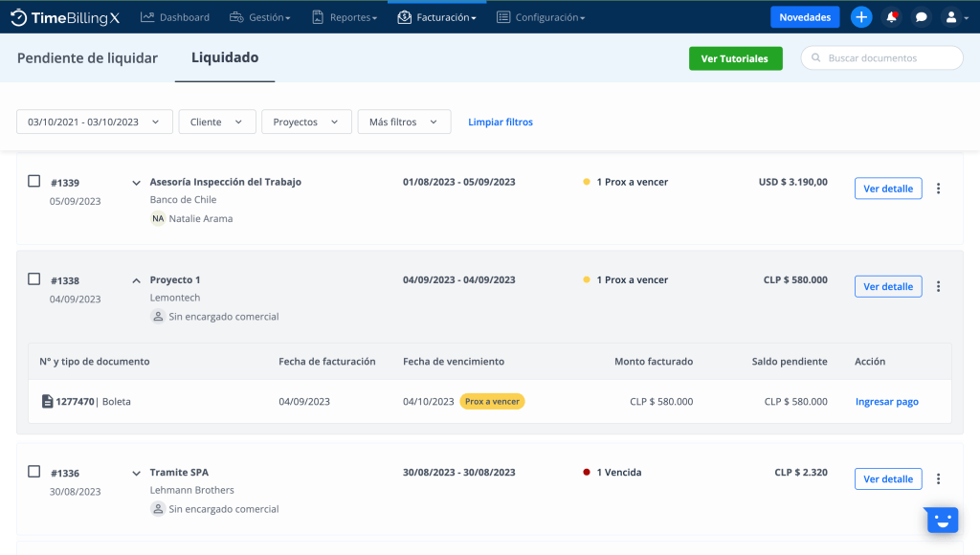Screen dimensions: 980x555
Task: Click the document icon of Boleta 1277470
Action: (47, 401)
